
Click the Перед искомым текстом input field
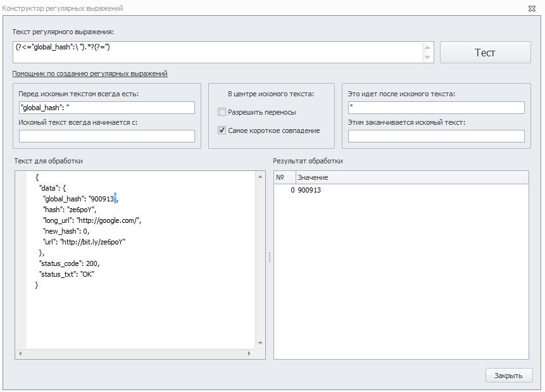click(107, 108)
